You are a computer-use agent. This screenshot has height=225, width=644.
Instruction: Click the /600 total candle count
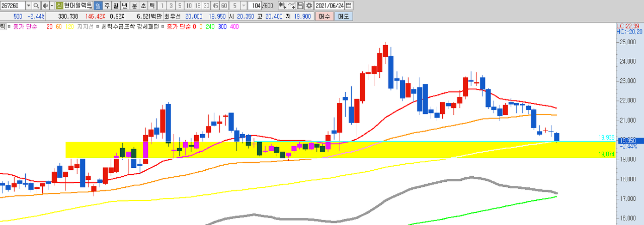tap(268, 6)
